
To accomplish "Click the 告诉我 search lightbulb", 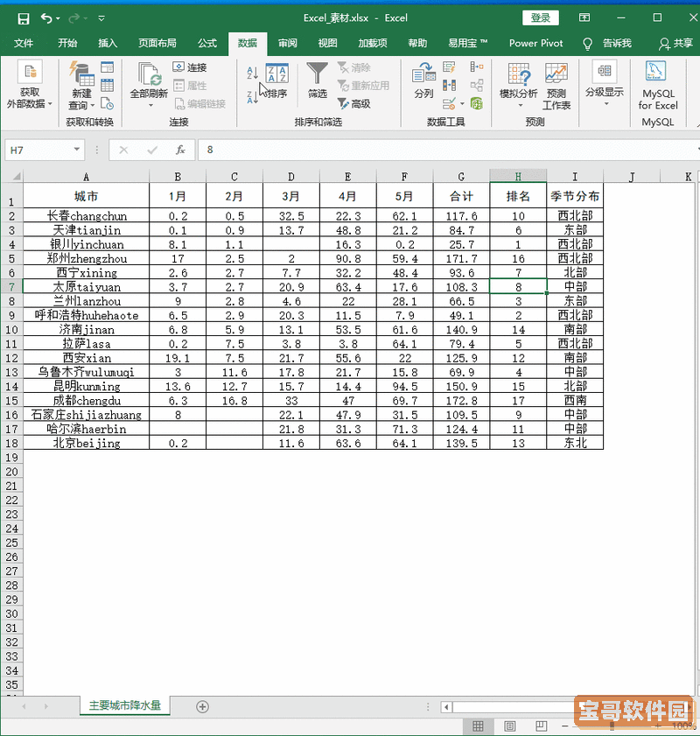I will [x=587, y=44].
